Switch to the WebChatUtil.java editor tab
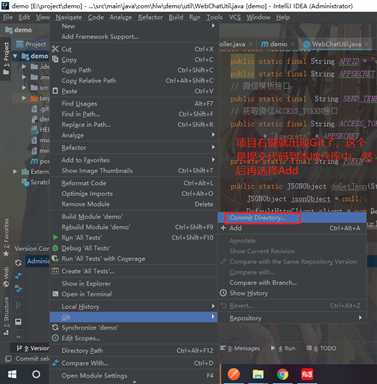Screen dimensions: 377x384 (x=336, y=44)
